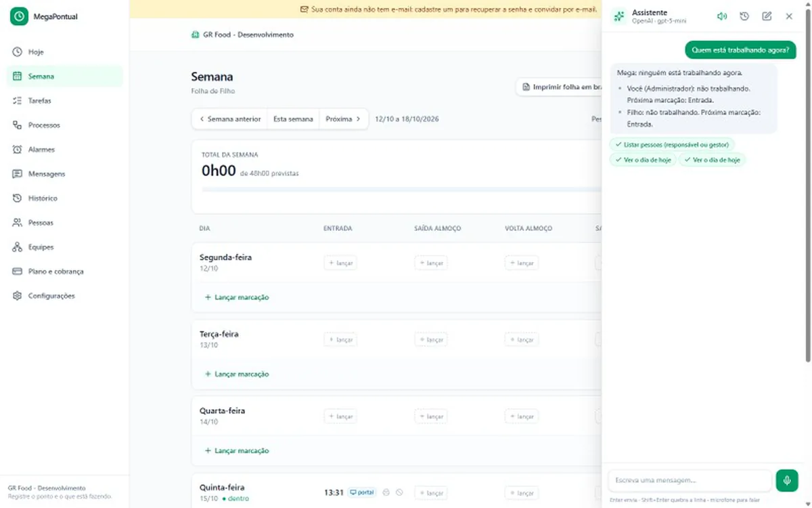
Task: Start a new chat with the pencil icon
Action: tap(767, 16)
